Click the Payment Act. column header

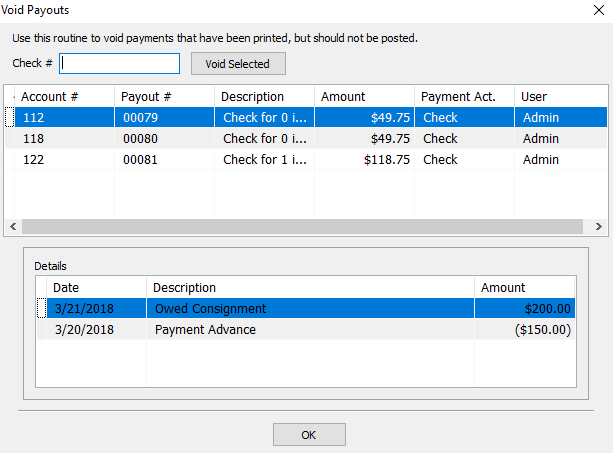[464, 97]
